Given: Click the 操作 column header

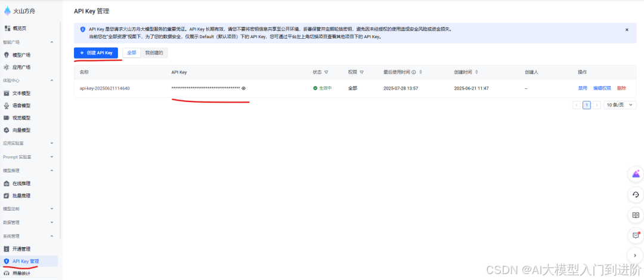Looking at the screenshot, I should coord(583,72).
